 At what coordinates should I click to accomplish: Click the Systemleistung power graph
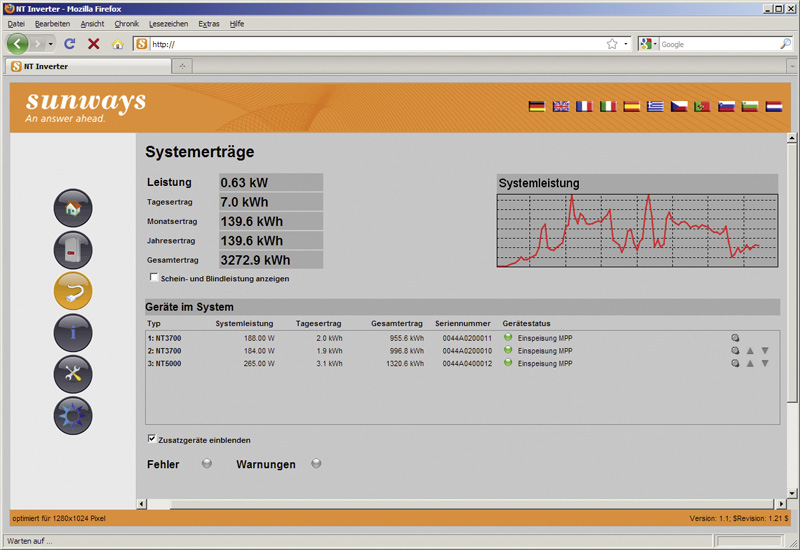(637, 230)
